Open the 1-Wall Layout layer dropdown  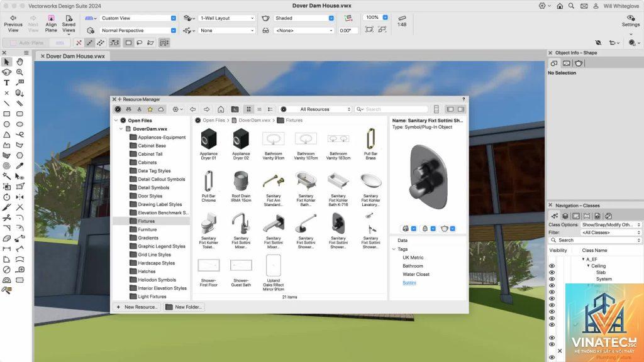226,18
